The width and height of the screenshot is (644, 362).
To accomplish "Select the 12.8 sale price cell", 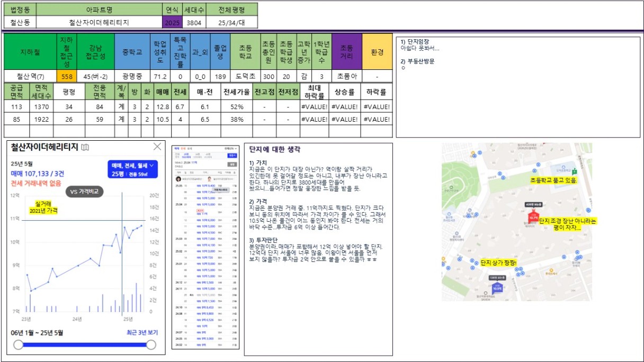I will [x=162, y=106].
